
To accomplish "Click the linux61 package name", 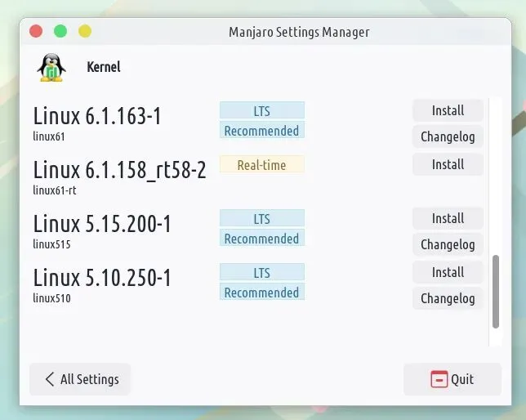I will [x=49, y=136].
